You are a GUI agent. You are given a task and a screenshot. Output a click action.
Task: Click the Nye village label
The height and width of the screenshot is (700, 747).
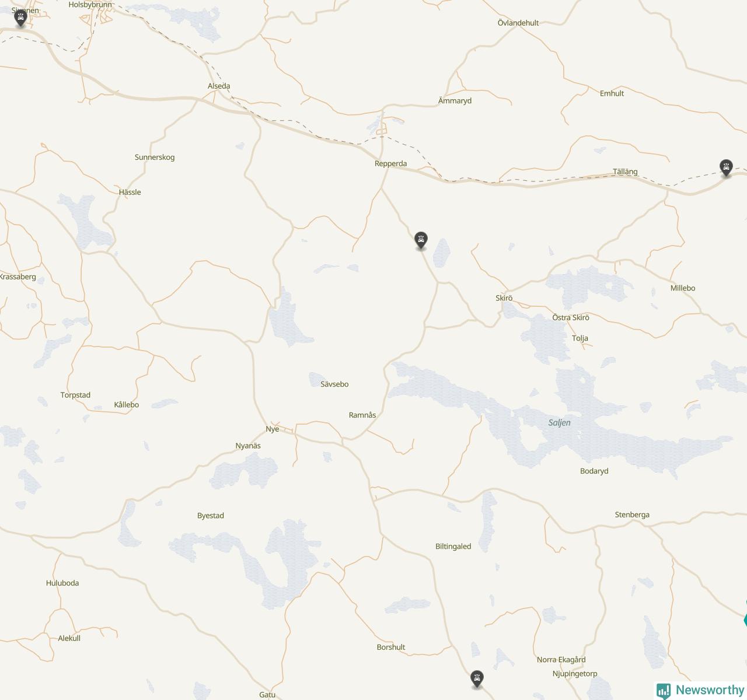(272, 429)
